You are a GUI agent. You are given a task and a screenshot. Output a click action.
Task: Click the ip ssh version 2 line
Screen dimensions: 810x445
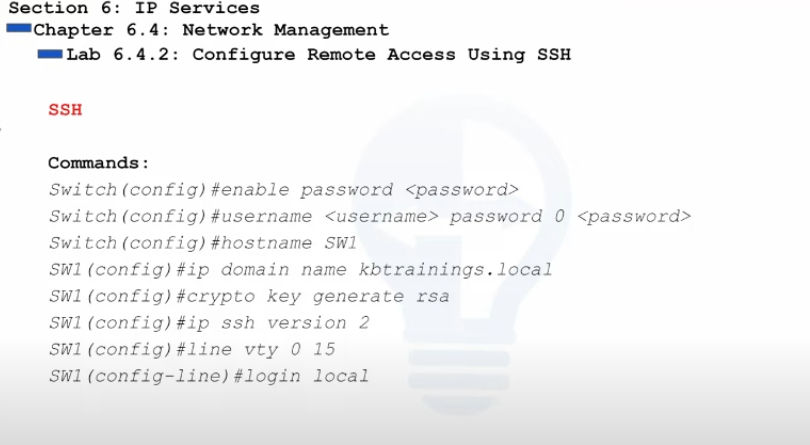(209, 323)
